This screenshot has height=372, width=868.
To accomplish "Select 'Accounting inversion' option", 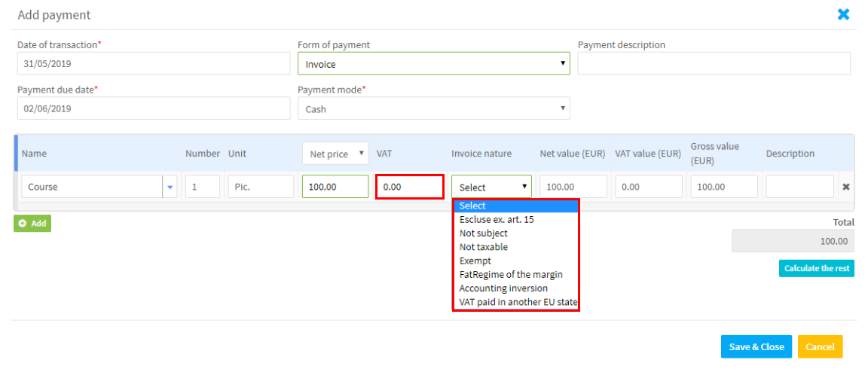I will click(503, 288).
